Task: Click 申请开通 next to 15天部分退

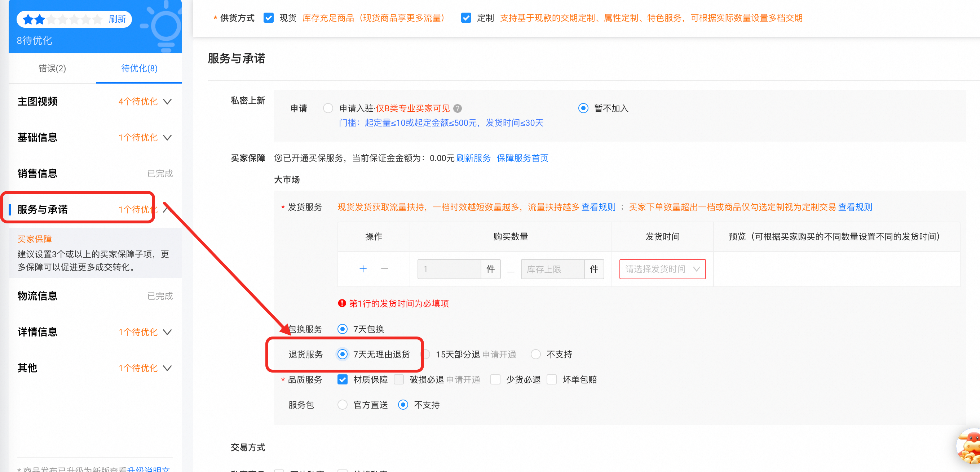Action: pos(499,355)
